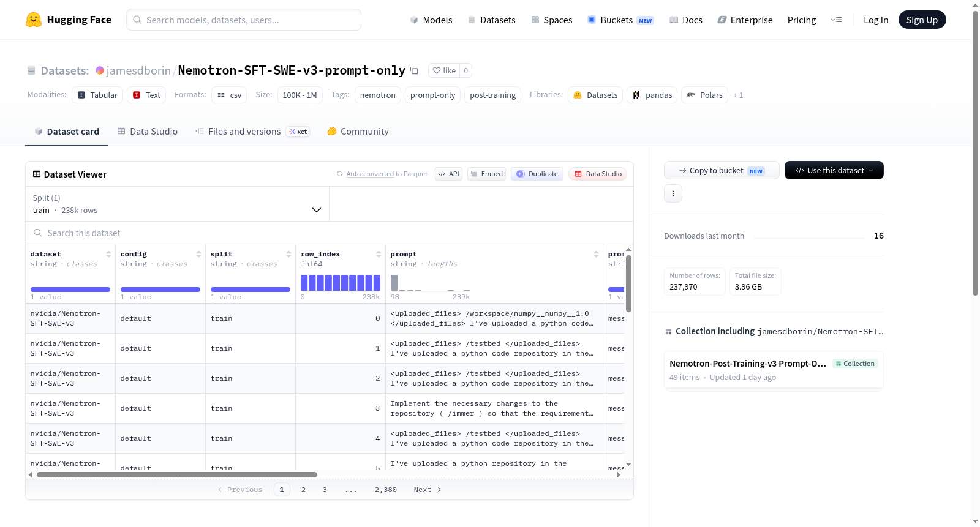This screenshot has width=980, height=527.
Task: Open the three-dot more options menu
Action: click(673, 193)
